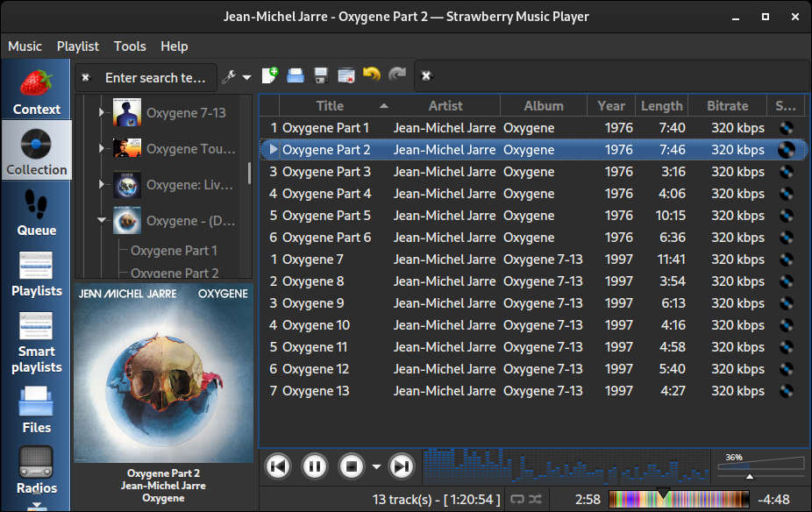Image resolution: width=812 pixels, height=512 pixels.
Task: Open the Help menu
Action: pyautogui.click(x=174, y=46)
